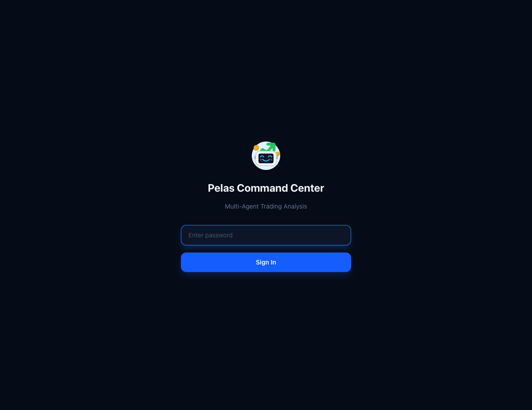The image size is (532, 410).
Task: Click the Pelas robot logo icon
Action: pyautogui.click(x=266, y=156)
